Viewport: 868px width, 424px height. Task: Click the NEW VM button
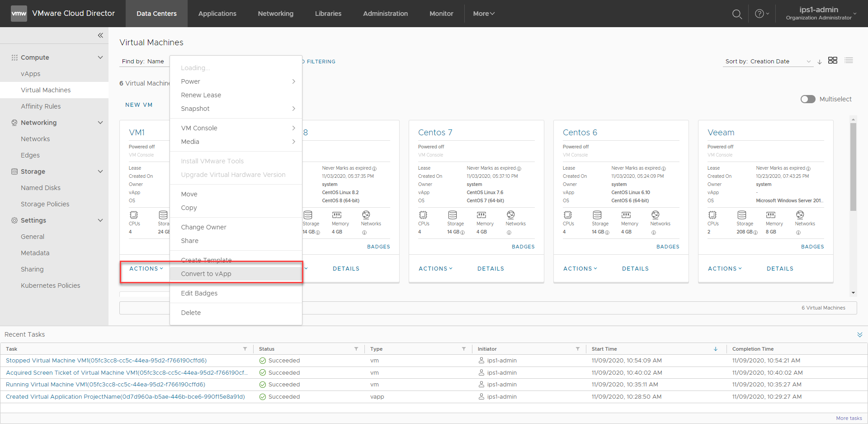[139, 105]
